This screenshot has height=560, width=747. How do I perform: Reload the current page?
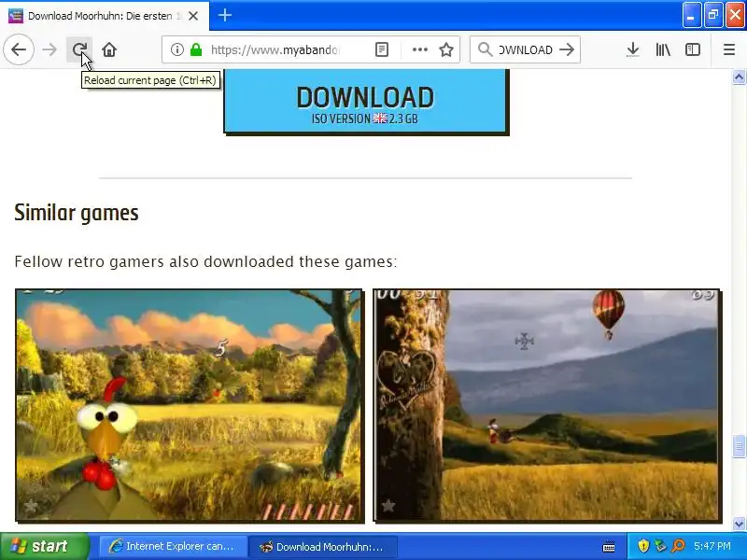[x=79, y=49]
